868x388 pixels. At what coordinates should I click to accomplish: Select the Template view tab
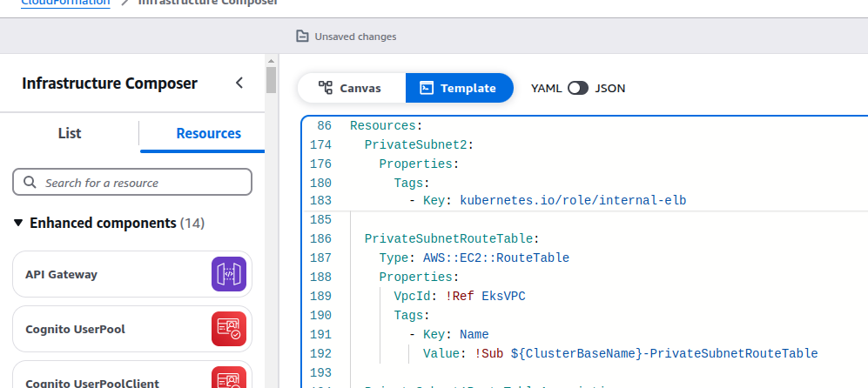(459, 88)
